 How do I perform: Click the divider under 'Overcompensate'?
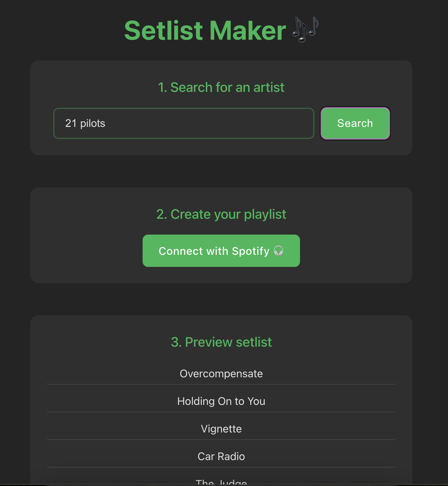pyautogui.click(x=221, y=384)
